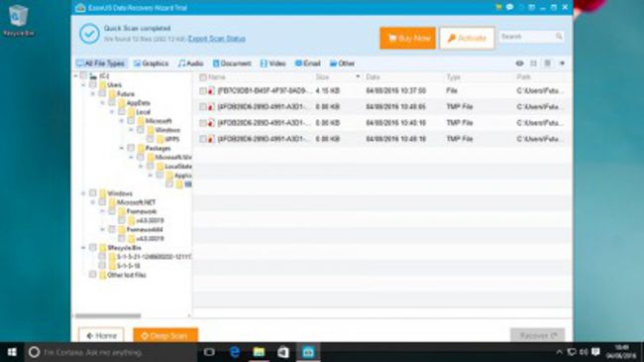
Task: Filter results by Other
Action: click(x=342, y=63)
